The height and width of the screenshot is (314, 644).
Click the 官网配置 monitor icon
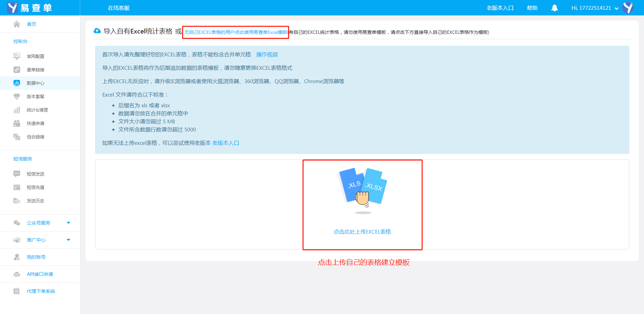tap(17, 56)
